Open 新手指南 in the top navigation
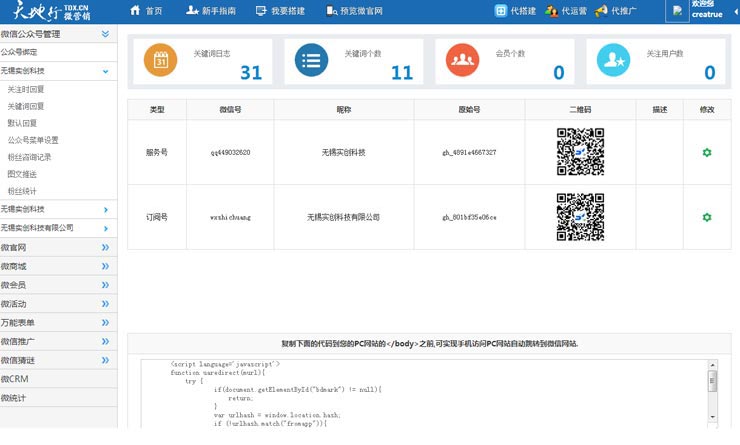740x445 pixels. [x=211, y=11]
